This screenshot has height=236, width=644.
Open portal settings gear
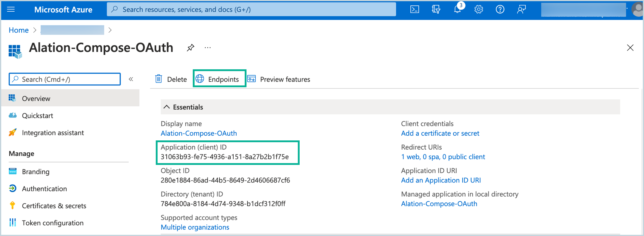point(479,10)
